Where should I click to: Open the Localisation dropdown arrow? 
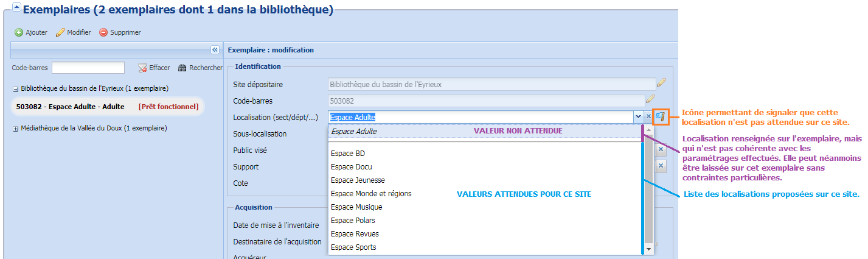(x=637, y=116)
